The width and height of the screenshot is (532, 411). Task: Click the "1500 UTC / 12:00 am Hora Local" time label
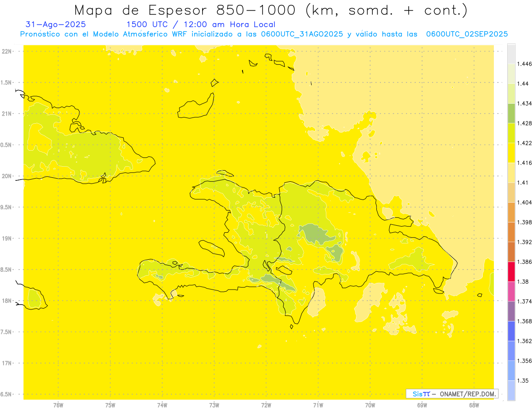201,25
